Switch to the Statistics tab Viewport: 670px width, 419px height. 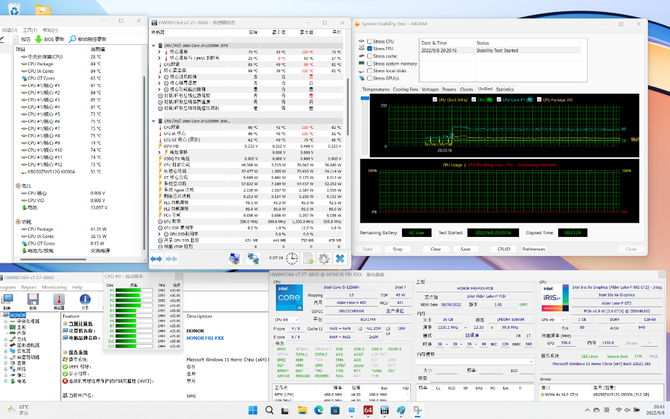pyautogui.click(x=505, y=89)
